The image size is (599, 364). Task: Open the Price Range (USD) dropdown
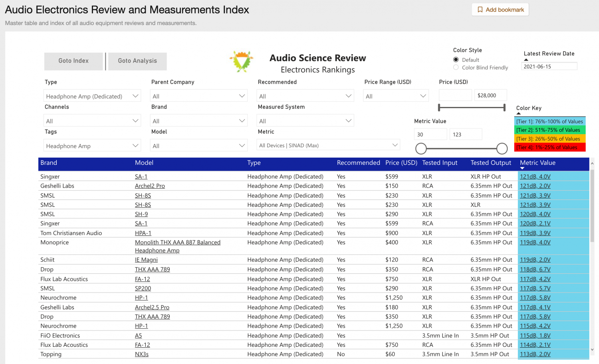(396, 96)
